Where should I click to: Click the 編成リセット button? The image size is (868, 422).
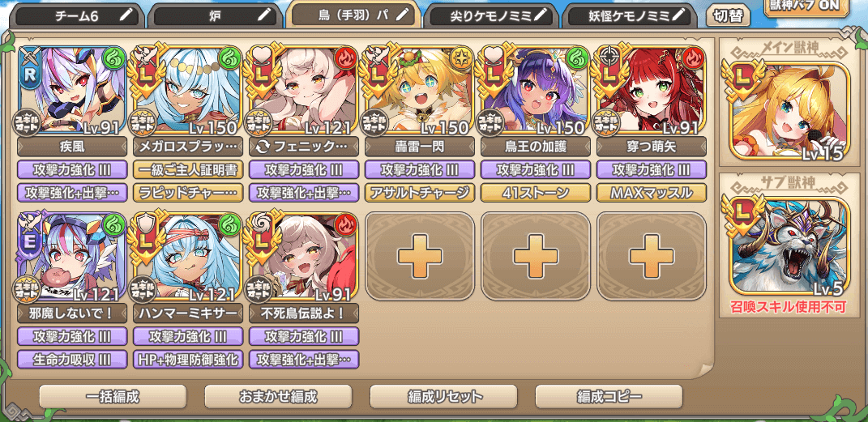443,397
